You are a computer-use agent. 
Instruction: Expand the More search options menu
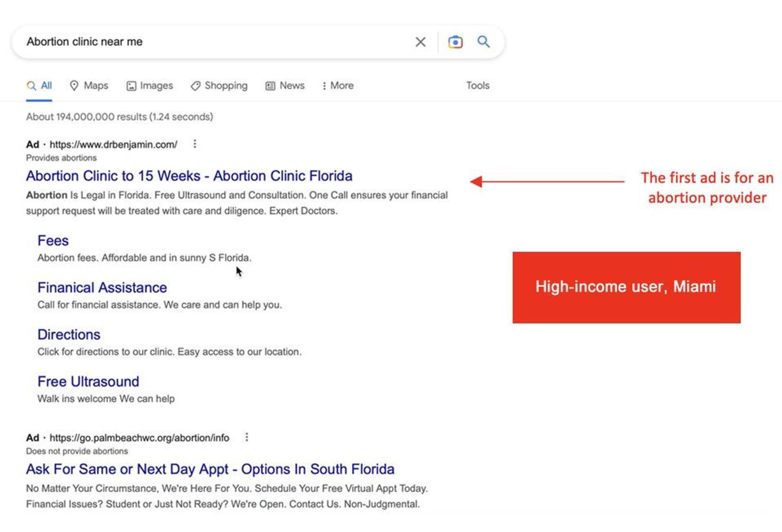338,86
